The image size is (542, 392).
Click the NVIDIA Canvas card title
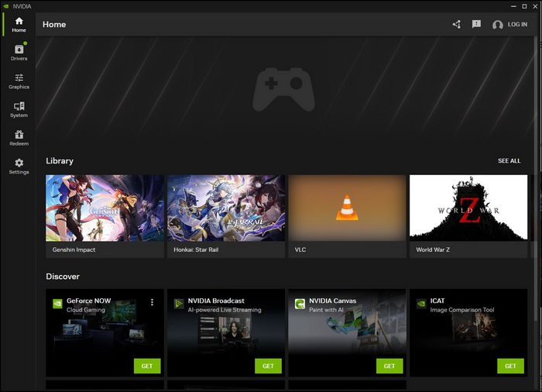[x=332, y=301]
